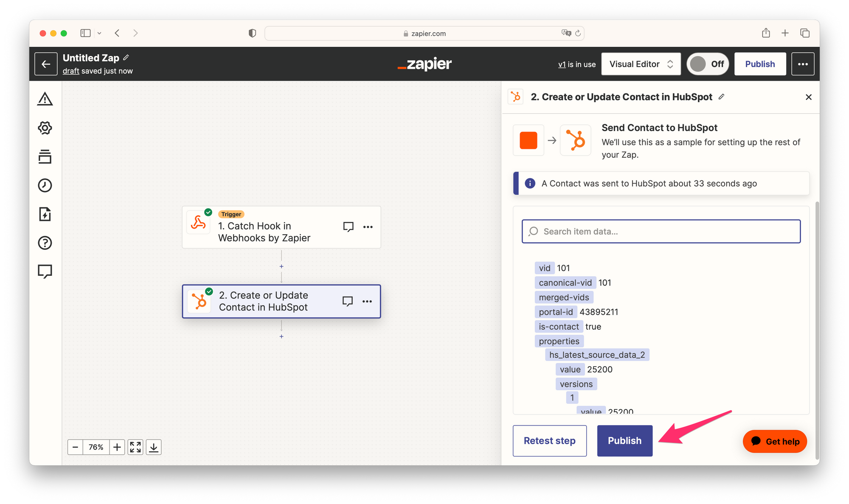Viewport: 849px width, 504px height.
Task: Click the properties field label
Action: click(559, 341)
